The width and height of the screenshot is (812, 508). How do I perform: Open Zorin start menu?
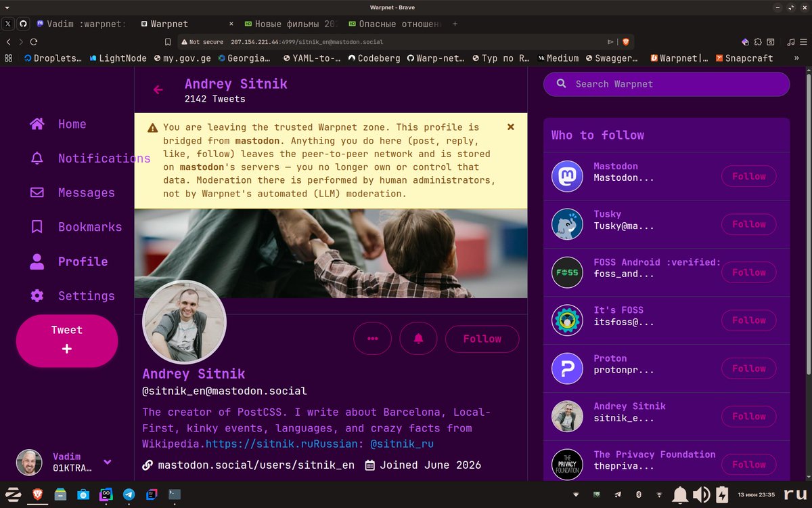click(14, 494)
